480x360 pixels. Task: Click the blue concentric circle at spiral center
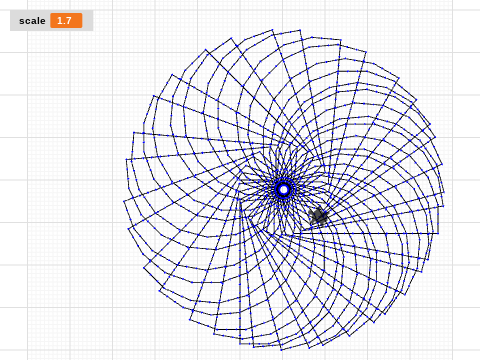pos(284,189)
